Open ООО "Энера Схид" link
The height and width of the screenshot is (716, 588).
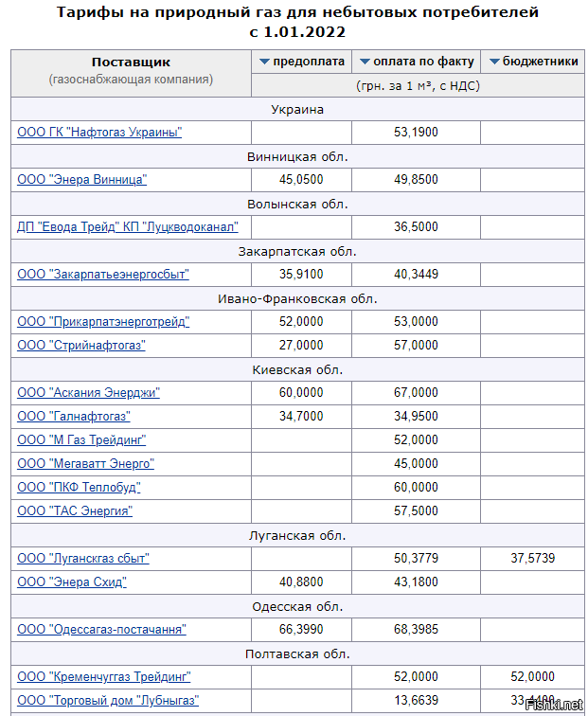[x=72, y=582]
